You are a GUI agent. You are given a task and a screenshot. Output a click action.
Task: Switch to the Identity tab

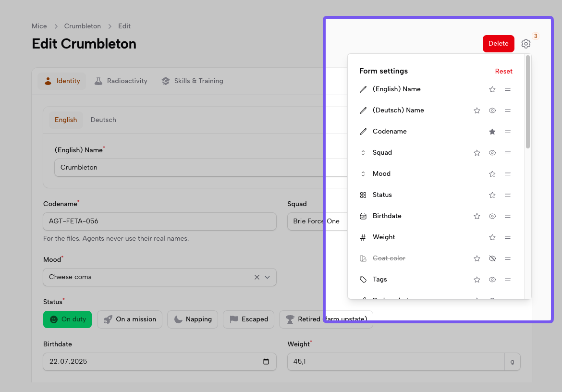click(x=61, y=81)
